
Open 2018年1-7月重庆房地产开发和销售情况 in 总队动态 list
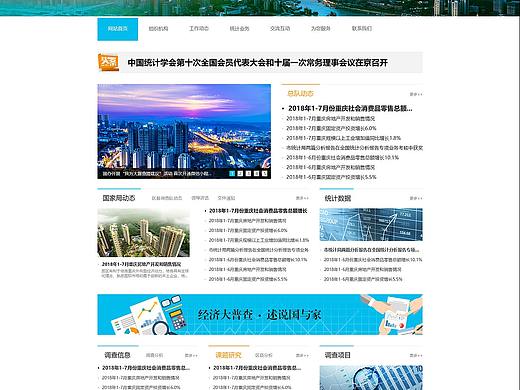[331, 118]
